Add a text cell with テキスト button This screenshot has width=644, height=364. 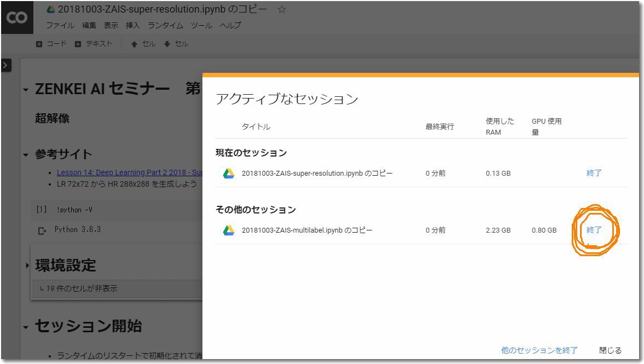[94, 44]
